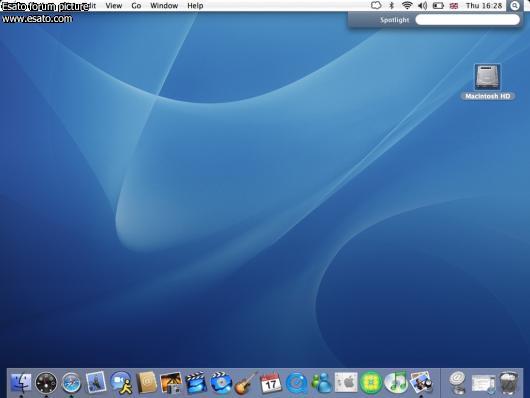Open the Window menu
This screenshot has width=530, height=398.
click(x=164, y=5)
